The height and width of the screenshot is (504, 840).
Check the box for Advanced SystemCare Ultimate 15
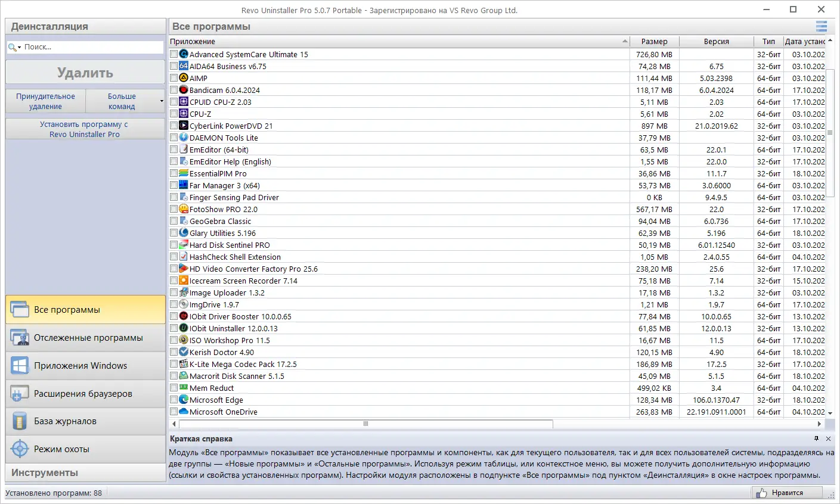click(174, 54)
